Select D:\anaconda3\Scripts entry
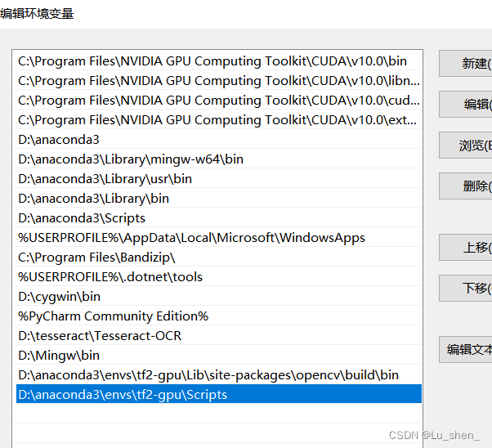 (217, 218)
